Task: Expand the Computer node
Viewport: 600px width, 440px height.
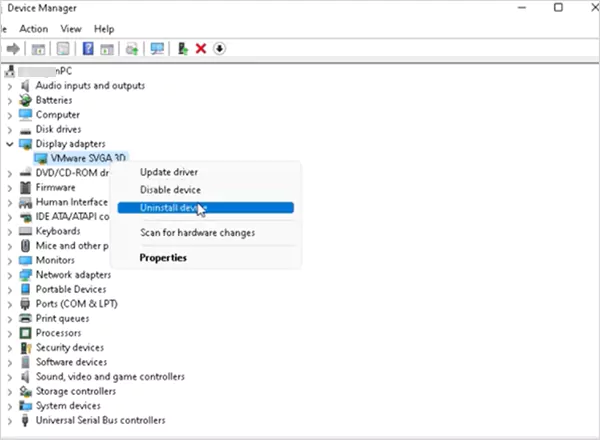Action: click(x=10, y=116)
